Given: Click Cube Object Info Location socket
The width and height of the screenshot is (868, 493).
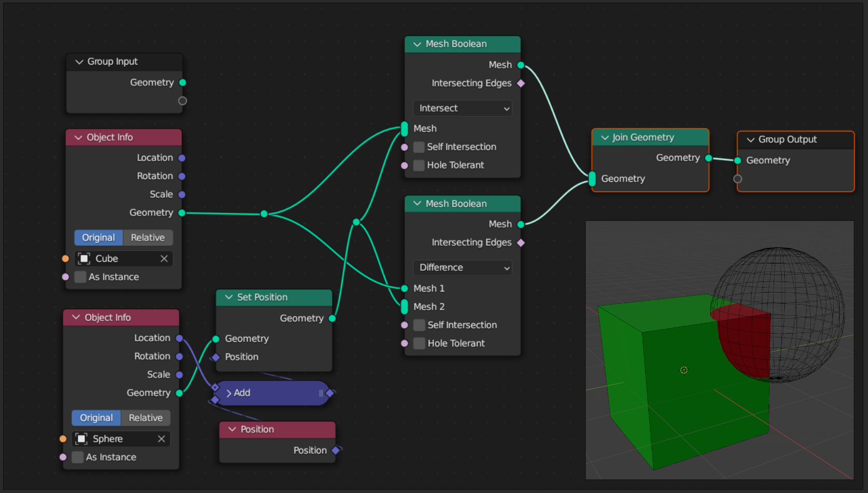Looking at the screenshot, I should coord(182,158).
